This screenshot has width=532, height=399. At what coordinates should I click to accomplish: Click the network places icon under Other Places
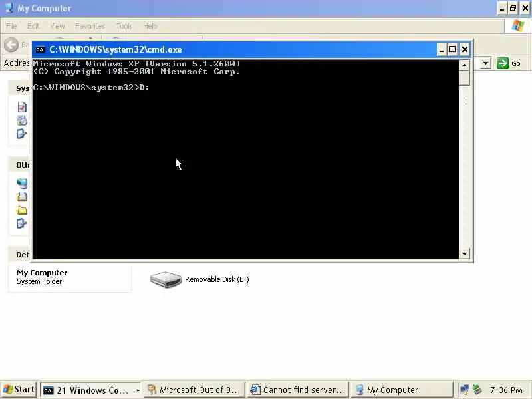click(22, 184)
